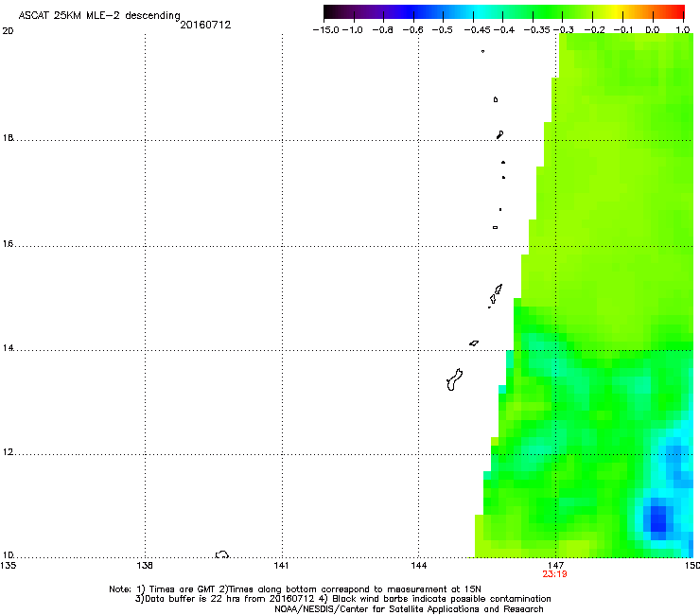Viewport: 700px width, 615px height.
Task: Click the colorbar label -0.35
Action: pyautogui.click(x=536, y=30)
